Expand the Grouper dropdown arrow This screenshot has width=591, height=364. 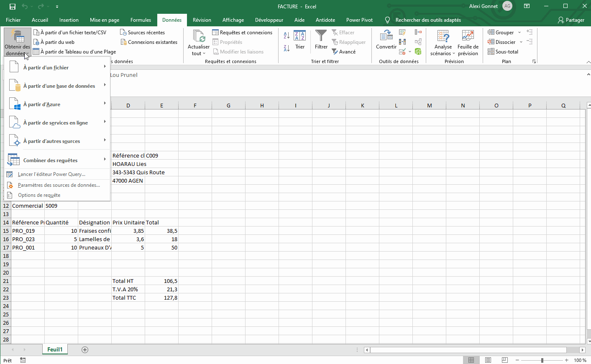point(519,32)
